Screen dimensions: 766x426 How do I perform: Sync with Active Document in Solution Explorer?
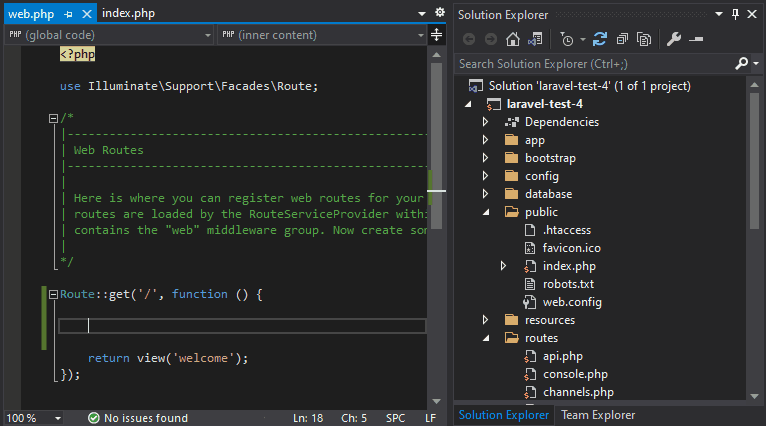(600, 39)
